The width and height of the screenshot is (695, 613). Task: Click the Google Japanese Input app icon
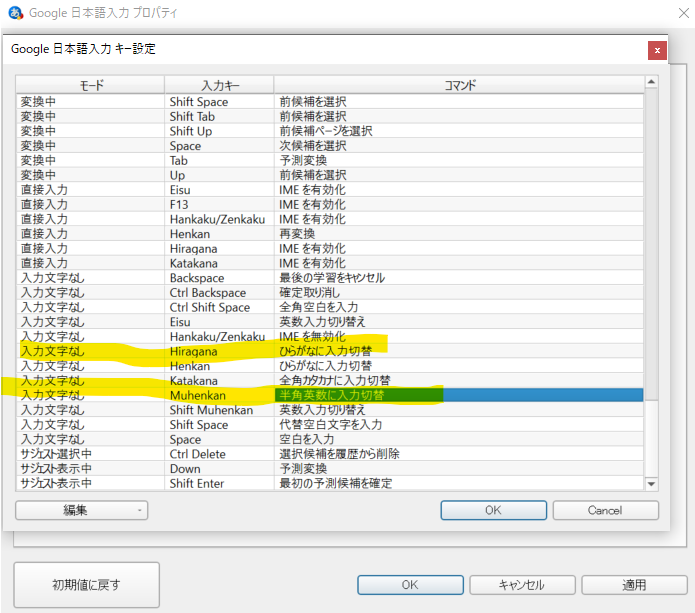point(16,13)
